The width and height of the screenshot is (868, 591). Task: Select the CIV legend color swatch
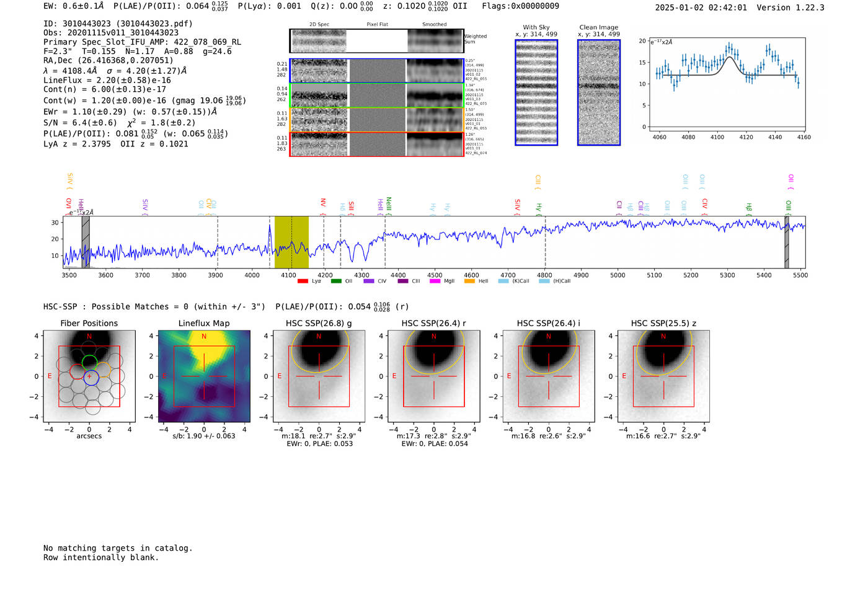369,281
